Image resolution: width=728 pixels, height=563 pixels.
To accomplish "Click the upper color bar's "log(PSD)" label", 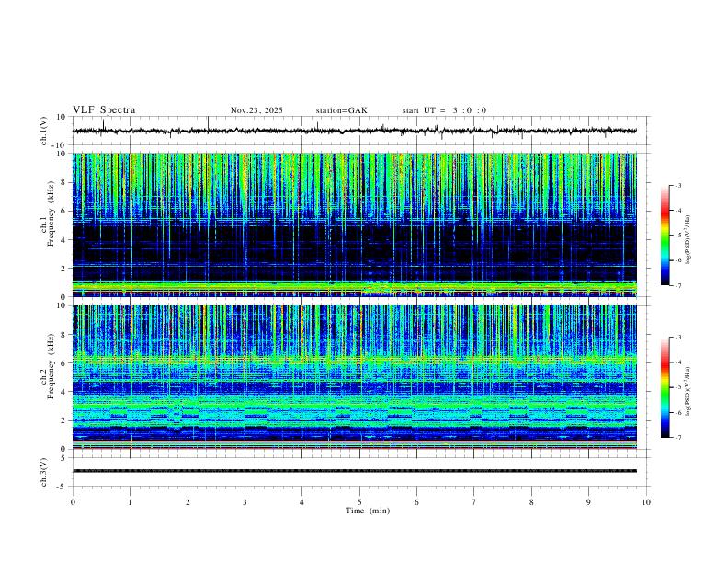I will 688,240.
